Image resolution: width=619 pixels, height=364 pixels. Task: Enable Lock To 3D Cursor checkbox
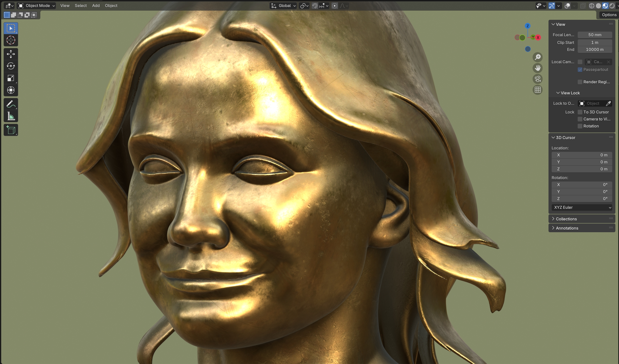click(x=580, y=112)
